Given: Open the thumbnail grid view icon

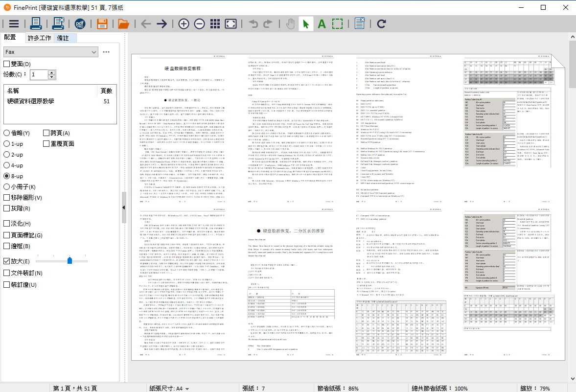Looking at the screenshot, I should pos(215,24).
